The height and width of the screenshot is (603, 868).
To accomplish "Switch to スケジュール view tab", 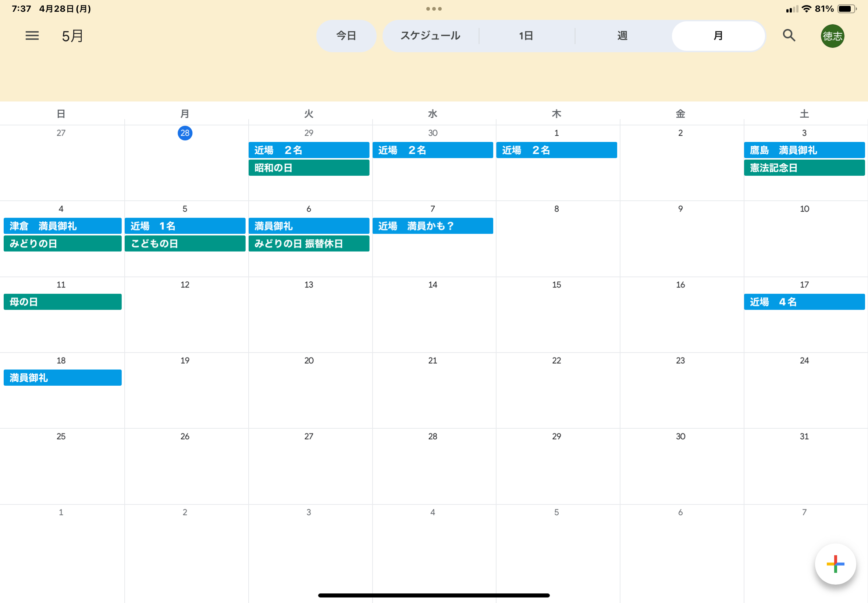I will tap(430, 36).
